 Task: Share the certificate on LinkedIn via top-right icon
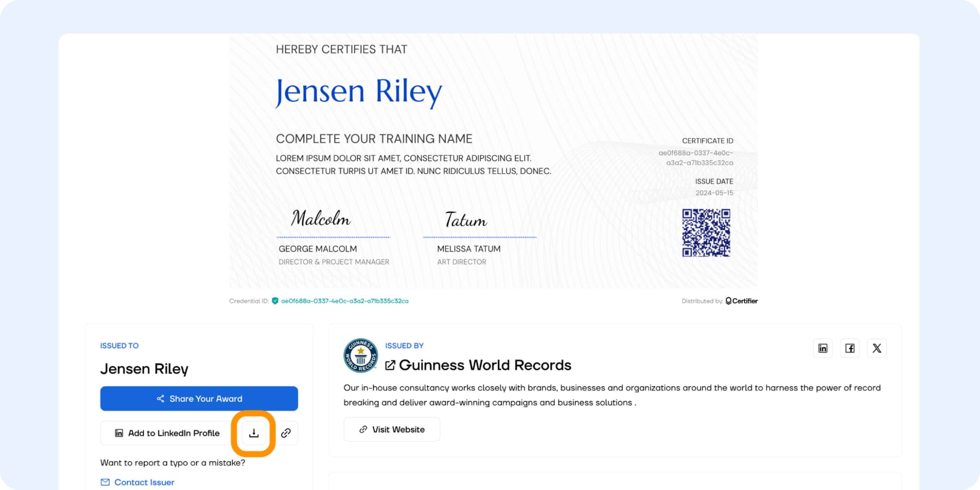click(x=823, y=349)
